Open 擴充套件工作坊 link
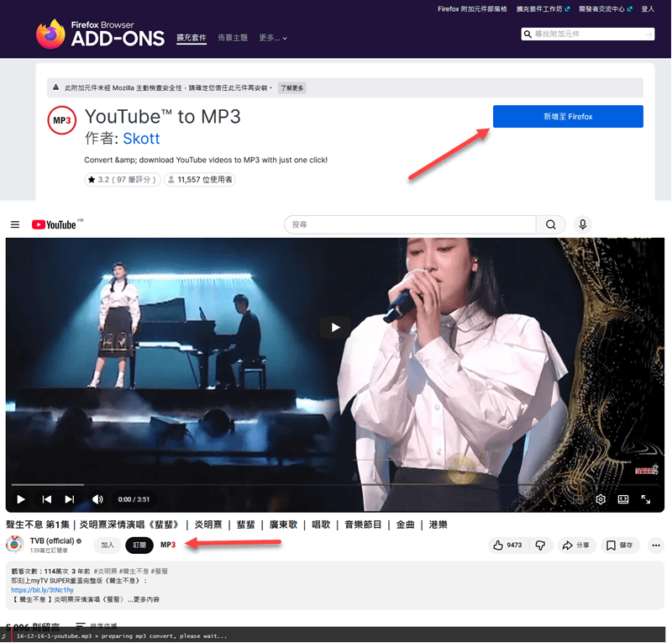The height and width of the screenshot is (643, 672). (543, 9)
